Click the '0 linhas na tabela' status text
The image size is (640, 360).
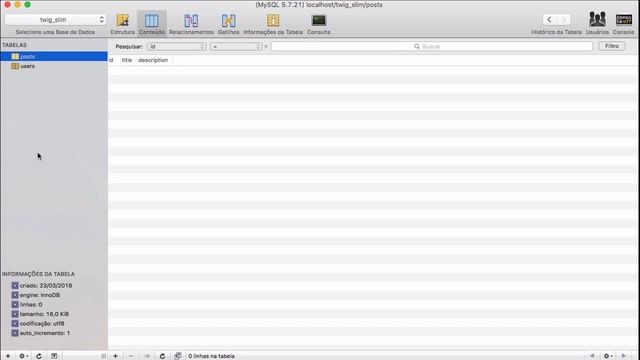(211, 356)
